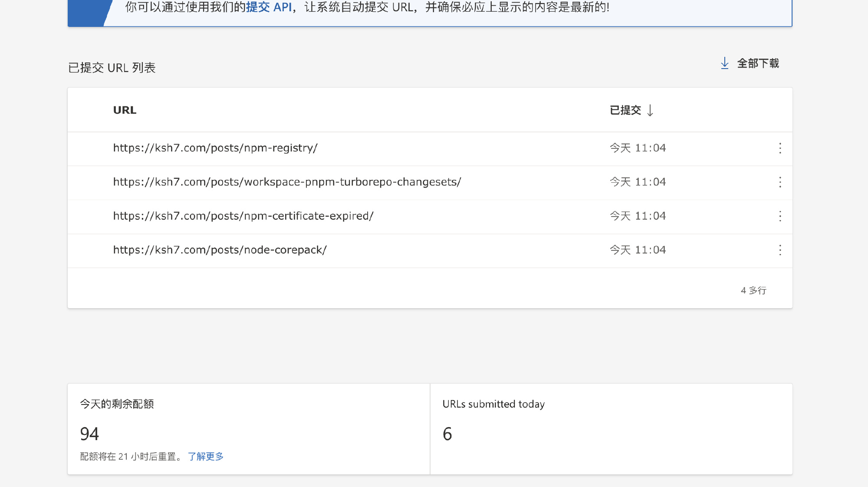Click the 今天 11:04 time in the npm-certificate-expired row
The height and width of the screenshot is (487, 868).
pyautogui.click(x=638, y=216)
